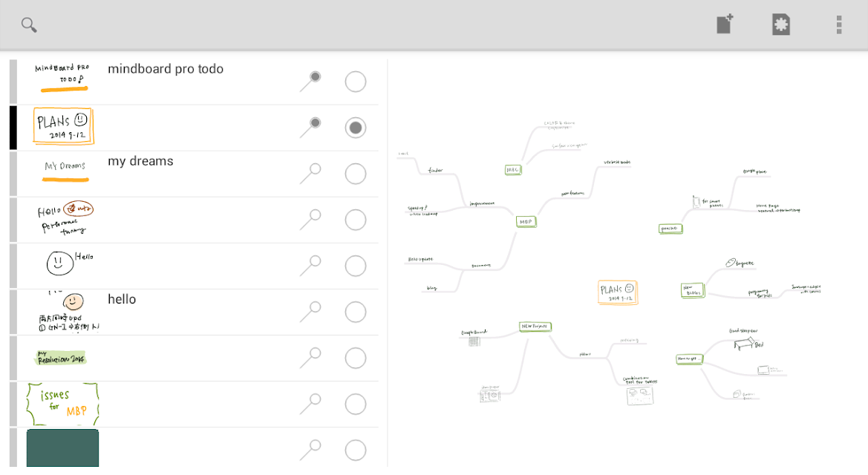
Task: Deselect the PLANS map radio button
Action: click(356, 128)
